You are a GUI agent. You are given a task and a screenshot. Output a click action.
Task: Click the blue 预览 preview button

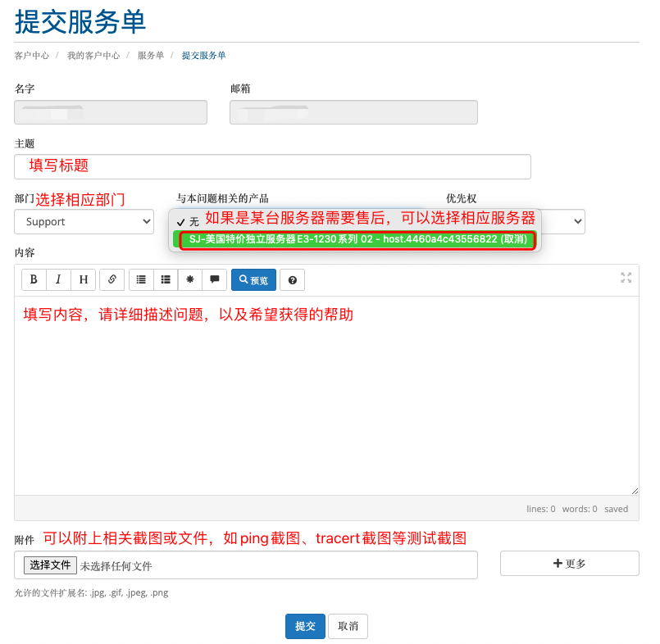click(x=254, y=279)
